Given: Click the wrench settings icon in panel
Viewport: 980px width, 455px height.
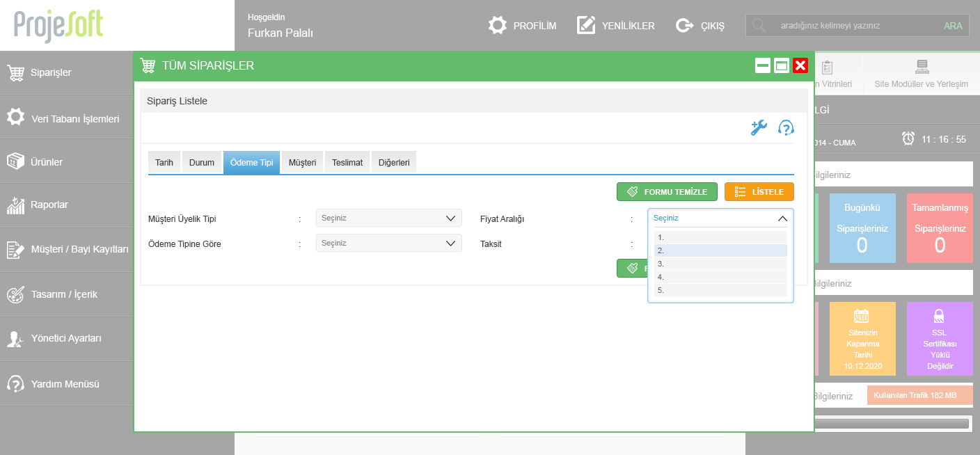Looking at the screenshot, I should (x=758, y=127).
